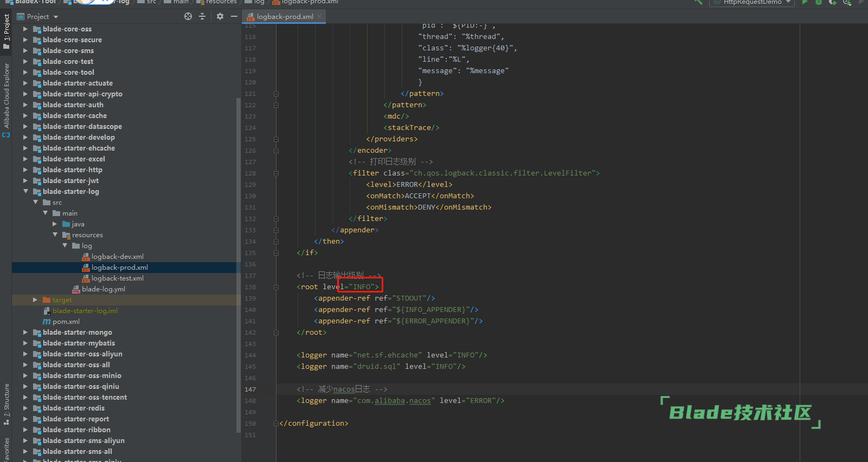Select blade-starter-excel module
The height and width of the screenshot is (462, 868).
coord(74,159)
